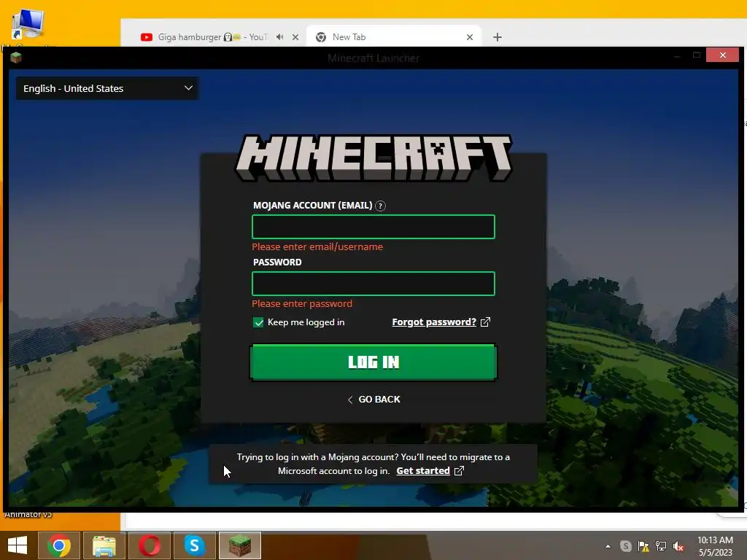Open Google Chrome from the taskbar
This screenshot has height=560, width=747.
[59, 545]
